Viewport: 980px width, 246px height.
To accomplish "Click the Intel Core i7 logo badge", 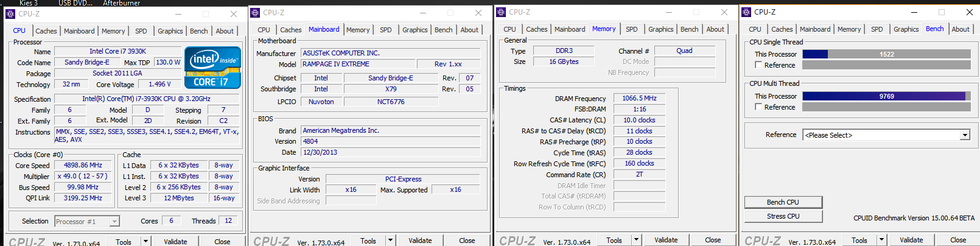I will 212,68.
